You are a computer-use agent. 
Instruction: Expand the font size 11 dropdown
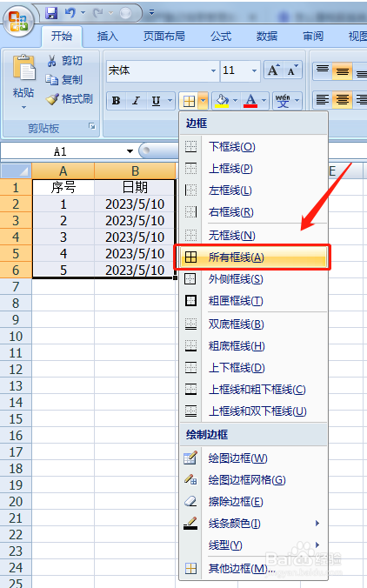[254, 70]
